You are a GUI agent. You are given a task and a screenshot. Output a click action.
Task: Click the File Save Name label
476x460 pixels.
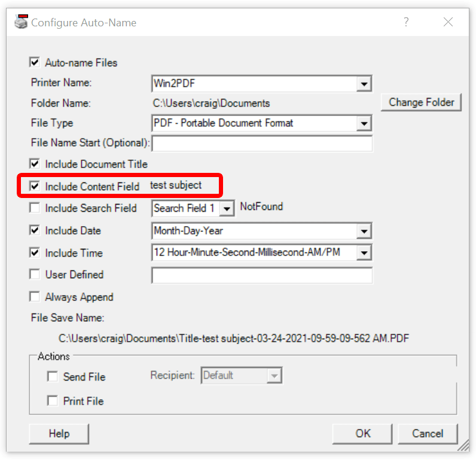[68, 318]
